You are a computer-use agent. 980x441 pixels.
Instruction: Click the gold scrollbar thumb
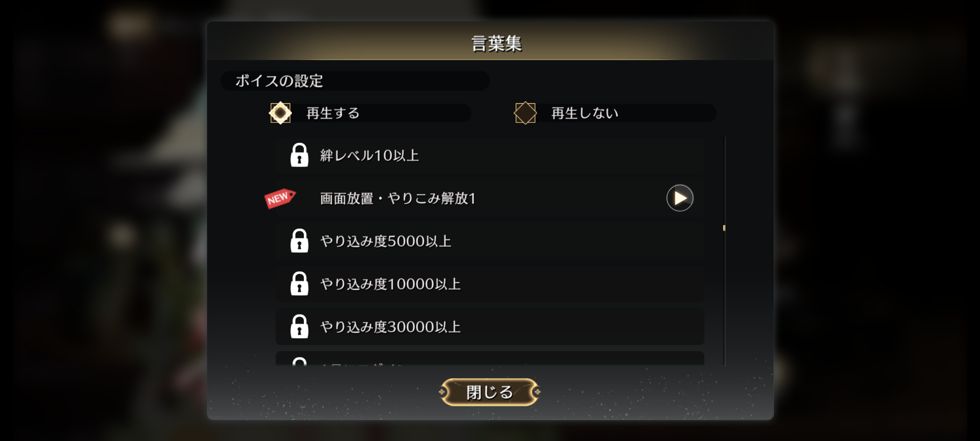pos(724,228)
